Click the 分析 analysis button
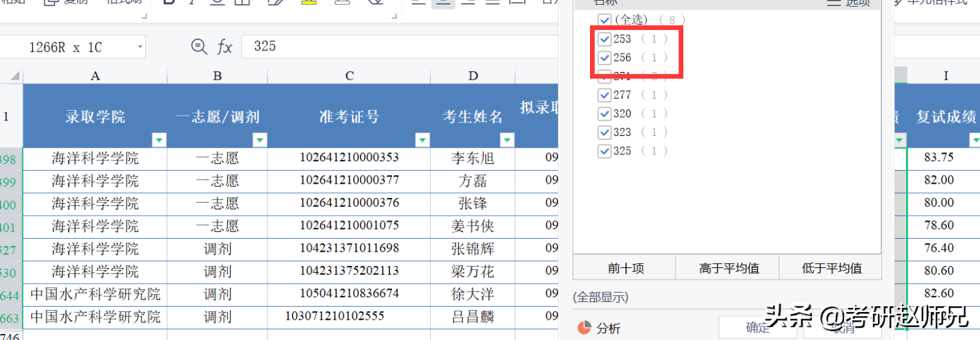Screen dimensions: 980x340 click(600, 328)
